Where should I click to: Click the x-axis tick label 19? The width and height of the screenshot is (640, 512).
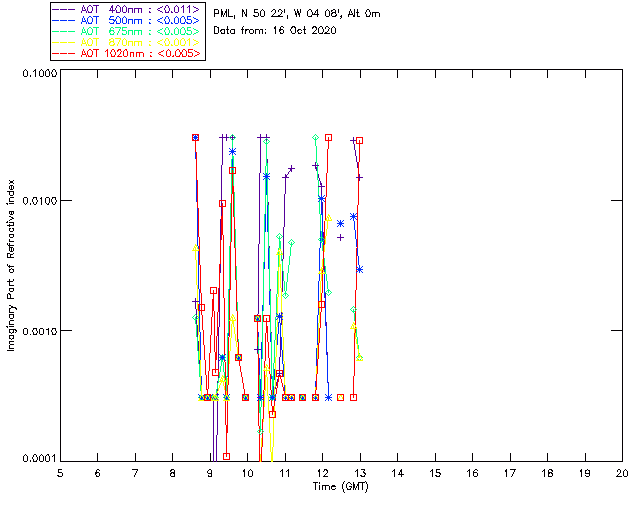pyautogui.click(x=585, y=473)
